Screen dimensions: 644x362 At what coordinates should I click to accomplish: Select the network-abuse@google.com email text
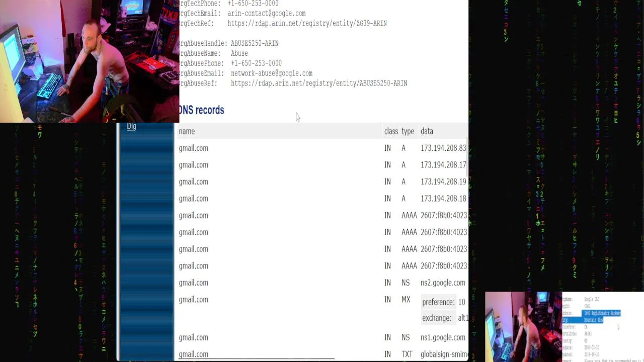[x=272, y=73]
